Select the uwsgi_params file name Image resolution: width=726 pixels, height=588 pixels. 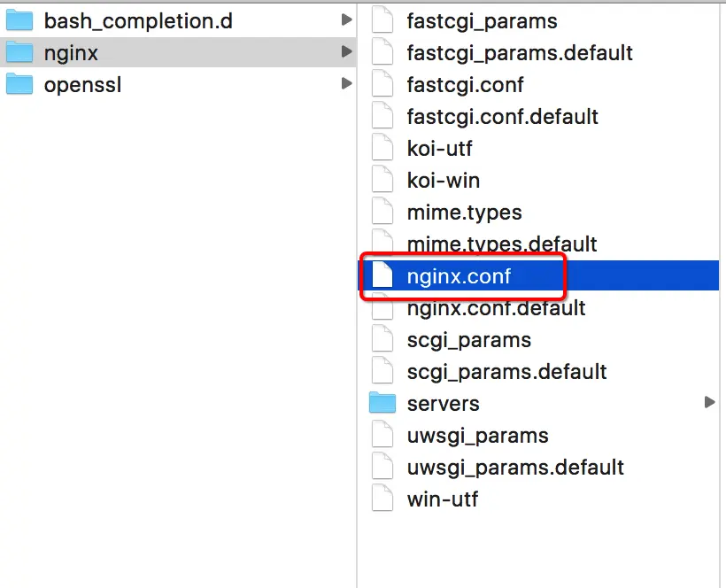pyautogui.click(x=477, y=437)
